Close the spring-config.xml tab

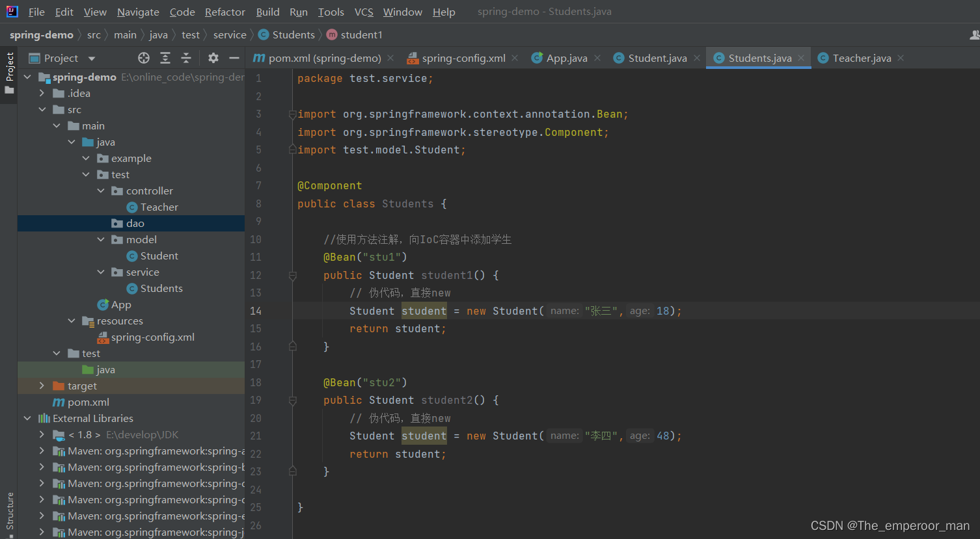[515, 58]
